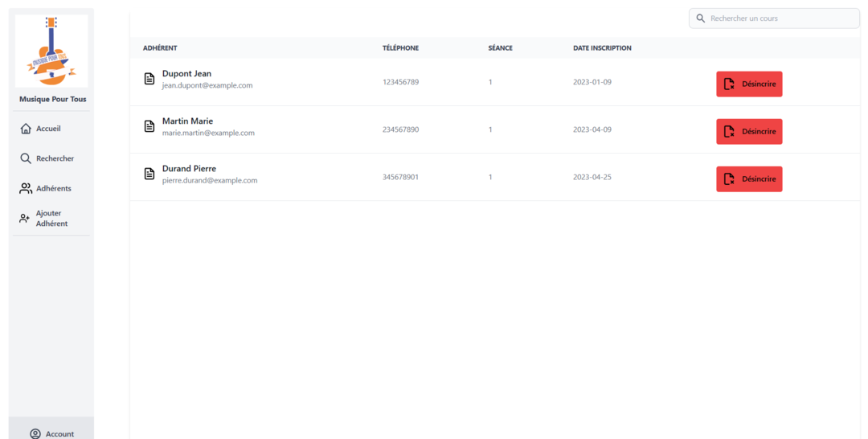Click the Musique Pour Tous guitar logo
The image size is (868, 439).
51,51
